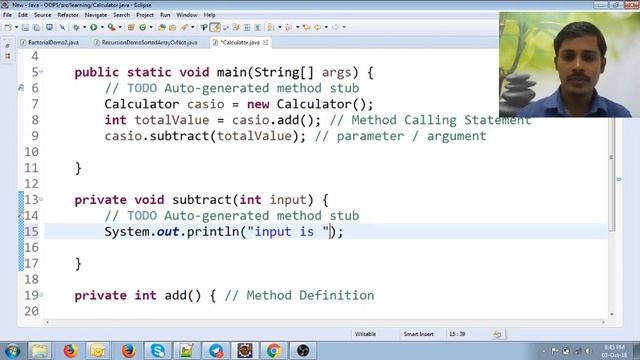Viewport: 640px width, 360px height.
Task: Click the horizontal scrollbar right arrow
Action: [604, 322]
